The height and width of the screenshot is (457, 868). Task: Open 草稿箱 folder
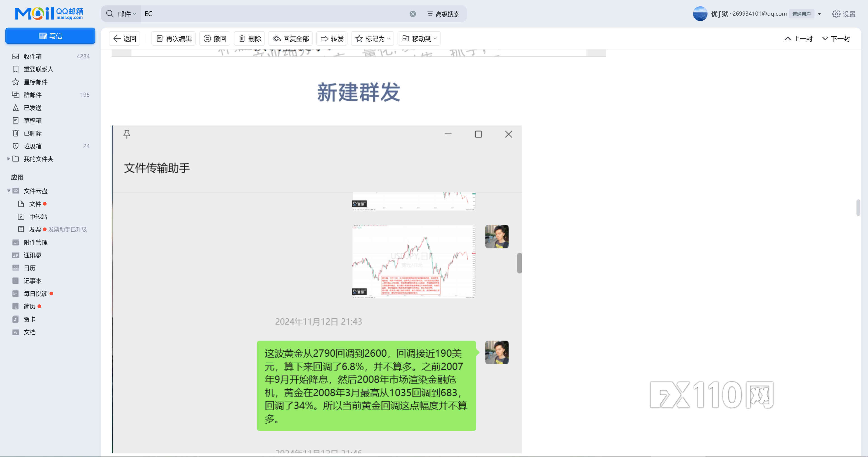(51, 120)
